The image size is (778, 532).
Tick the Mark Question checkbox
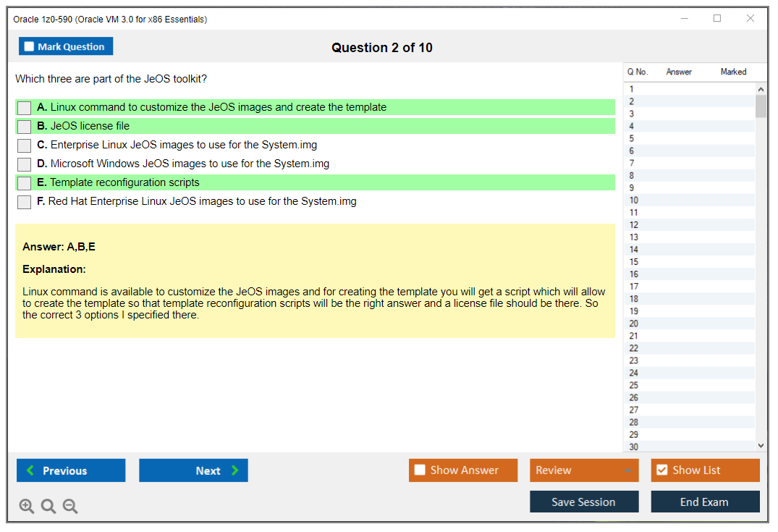(x=30, y=47)
